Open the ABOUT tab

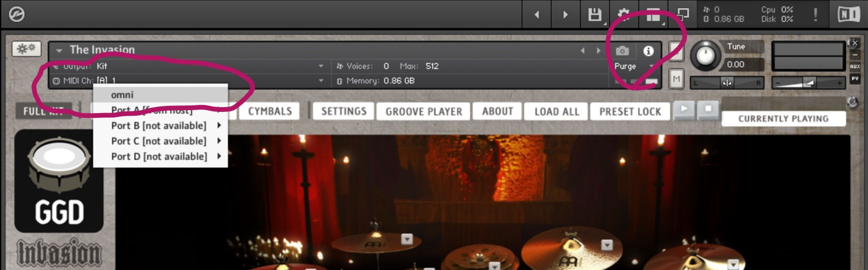(x=498, y=111)
